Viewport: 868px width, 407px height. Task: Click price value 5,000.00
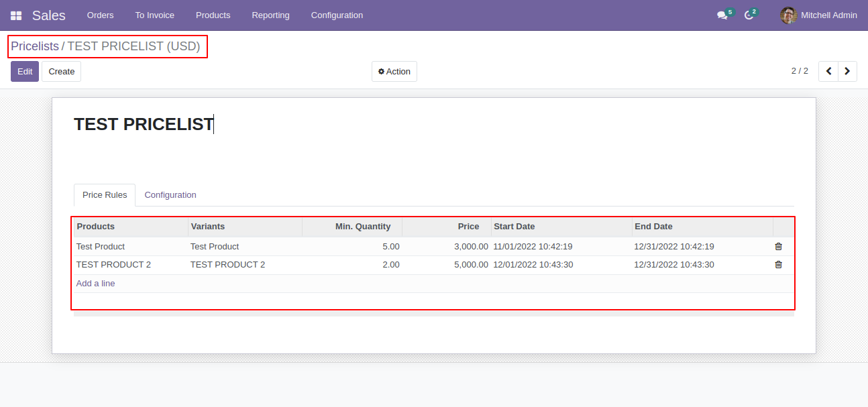471,264
